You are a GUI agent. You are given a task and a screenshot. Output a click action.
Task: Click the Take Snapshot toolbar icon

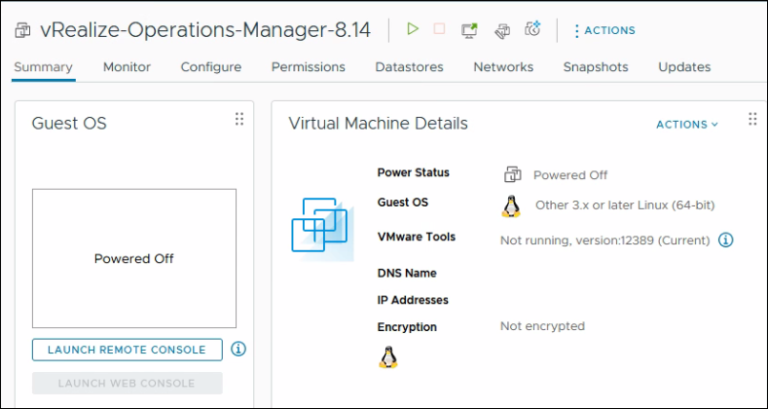point(533,29)
